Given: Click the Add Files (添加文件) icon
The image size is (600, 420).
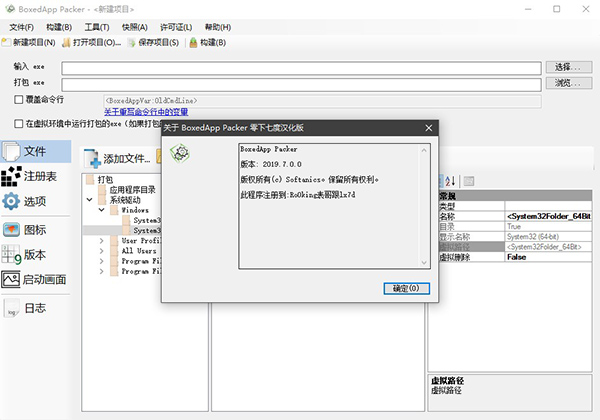Looking at the screenshot, I should coord(92,158).
